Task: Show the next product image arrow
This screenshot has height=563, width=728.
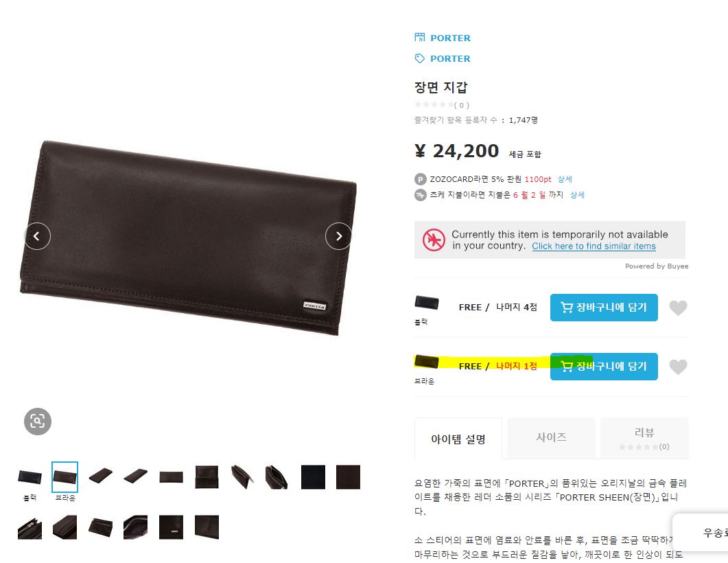Action: [x=338, y=236]
